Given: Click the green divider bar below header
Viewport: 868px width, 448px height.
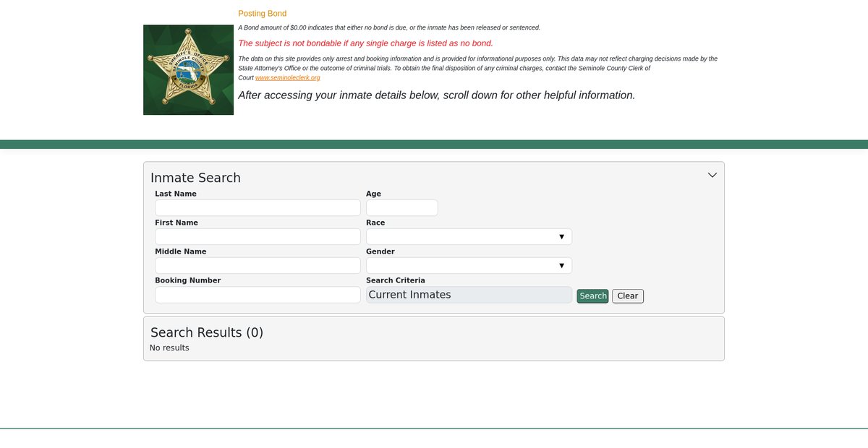Looking at the screenshot, I should coord(434,145).
